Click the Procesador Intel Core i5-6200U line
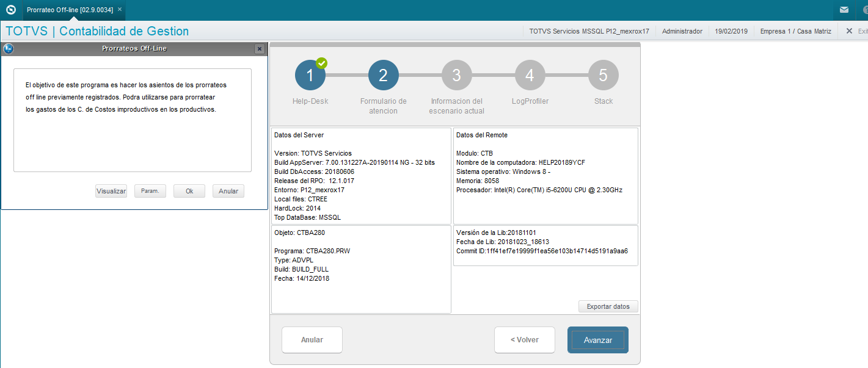Image resolution: width=868 pixels, height=368 pixels. [x=539, y=190]
